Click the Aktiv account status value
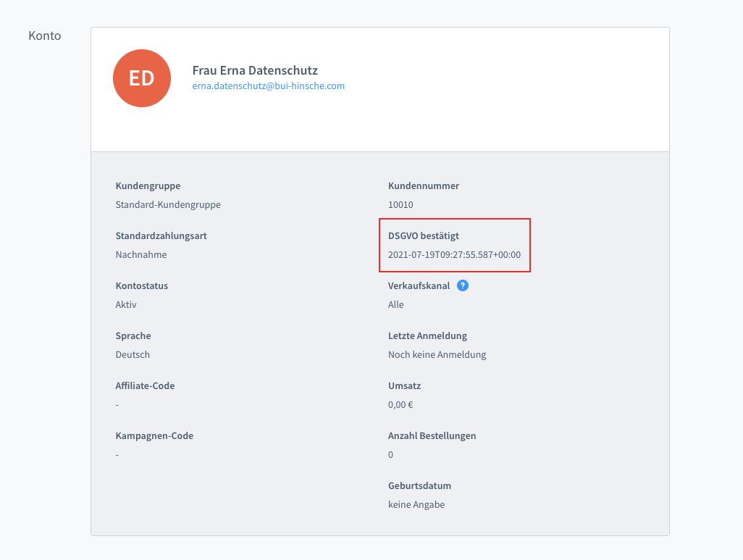 (x=126, y=304)
